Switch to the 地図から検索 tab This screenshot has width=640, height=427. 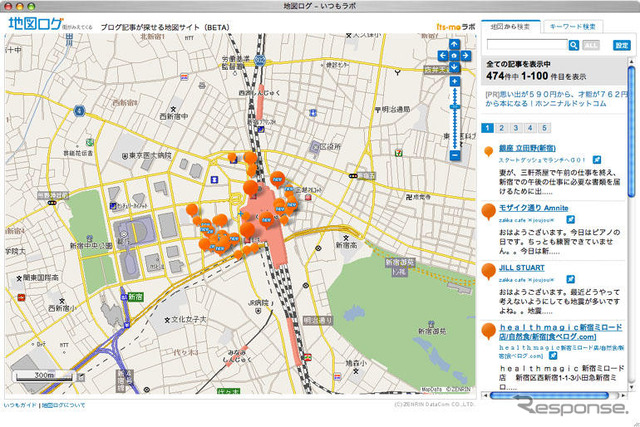510,27
